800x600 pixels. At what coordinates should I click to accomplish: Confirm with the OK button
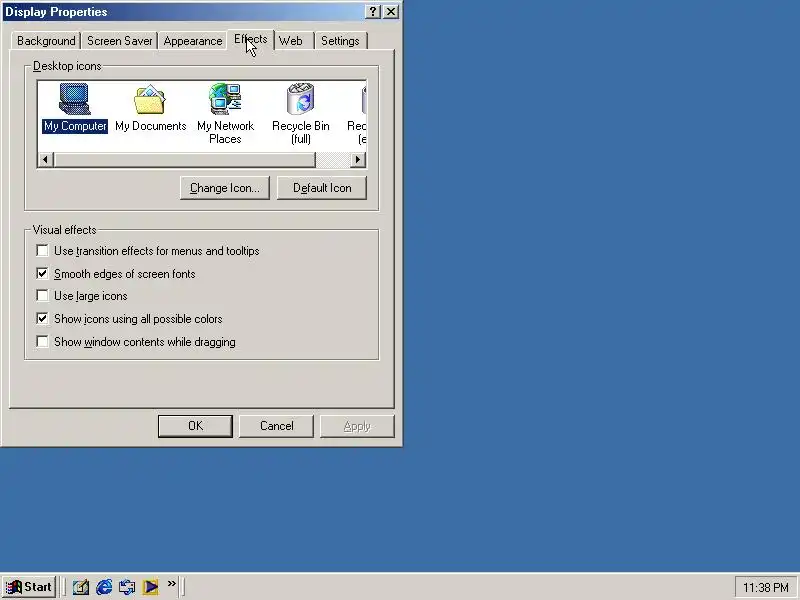click(x=195, y=426)
